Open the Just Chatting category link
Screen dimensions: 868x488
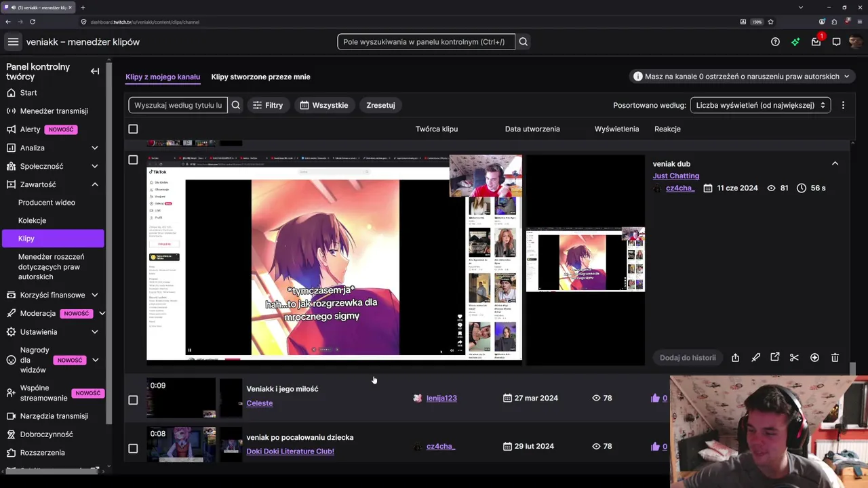click(676, 176)
